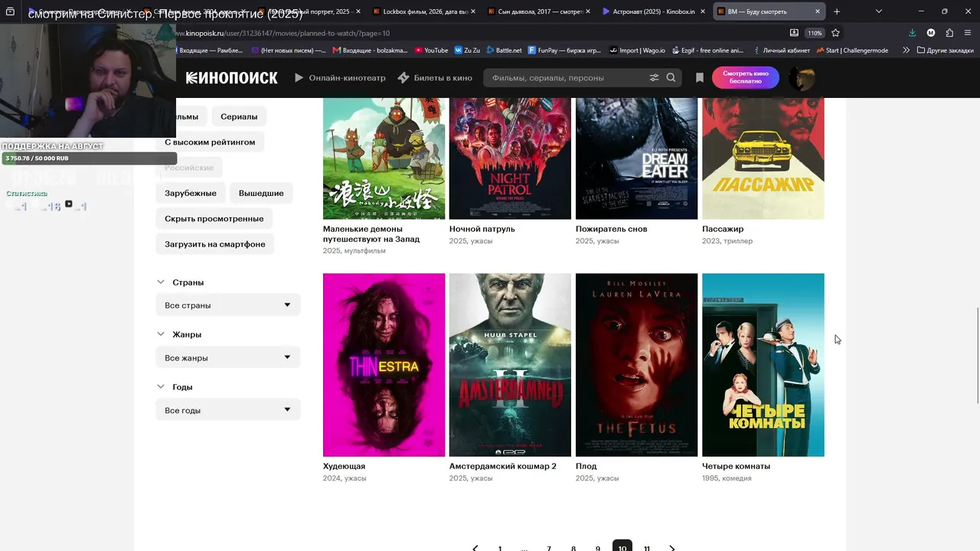The height and width of the screenshot is (551, 980).
Task: Open the Пожиратель снов title link
Action: (612, 229)
